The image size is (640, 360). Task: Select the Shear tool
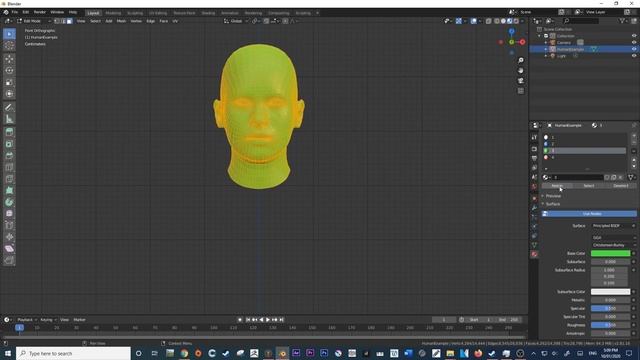point(9,249)
